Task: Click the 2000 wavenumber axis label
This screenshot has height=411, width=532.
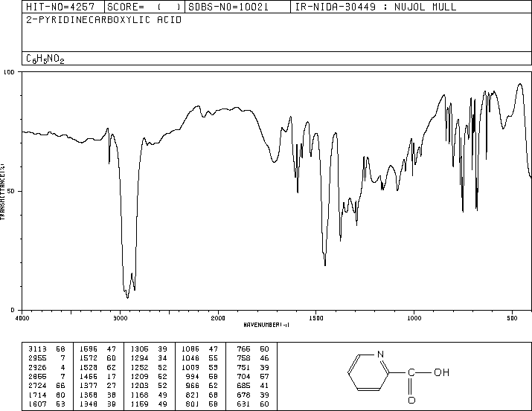Action: point(218,318)
